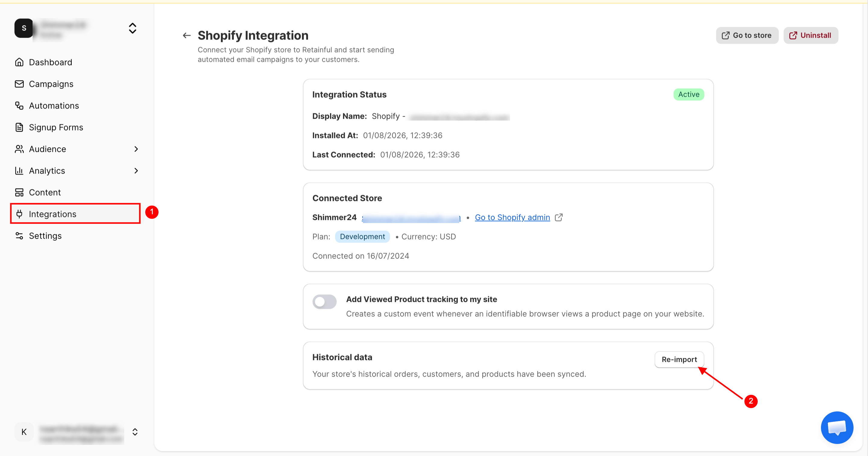The width and height of the screenshot is (868, 456).
Task: Click the Uninstall button
Action: pos(810,35)
